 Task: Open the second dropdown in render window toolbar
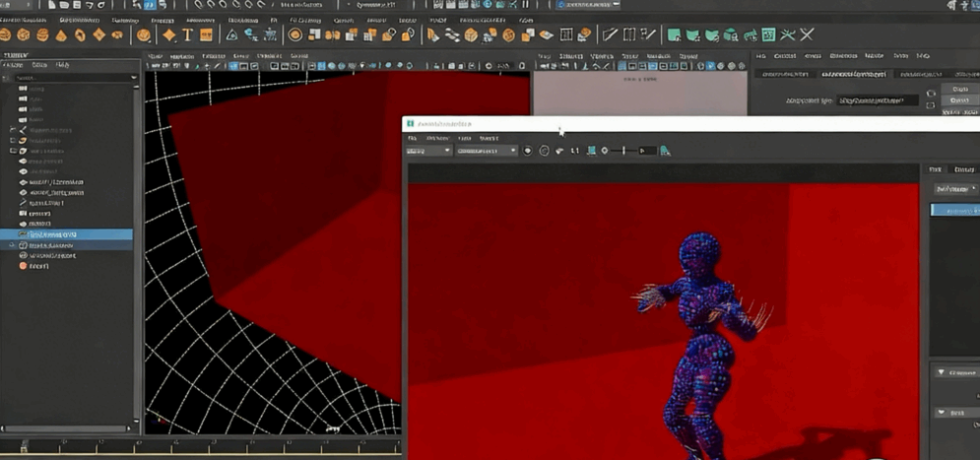[487, 151]
